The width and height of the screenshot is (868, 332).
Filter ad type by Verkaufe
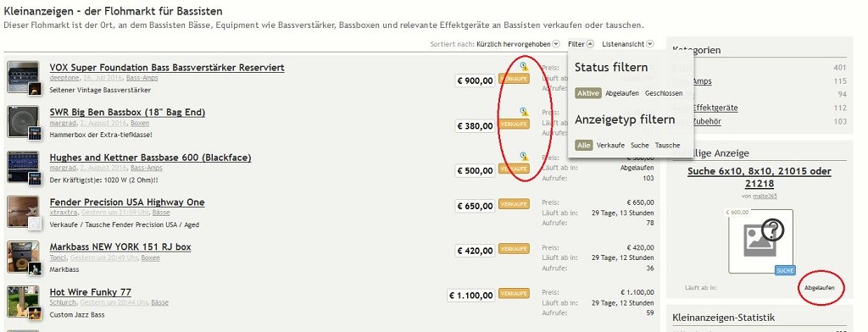point(610,146)
